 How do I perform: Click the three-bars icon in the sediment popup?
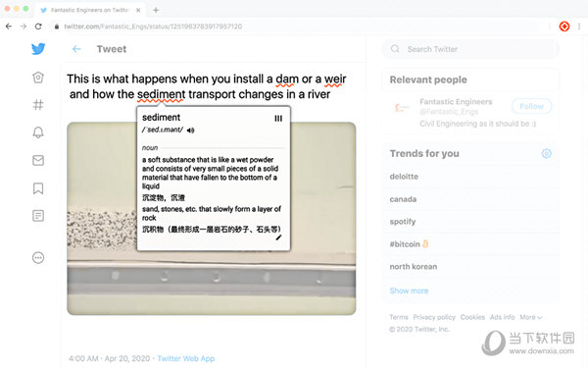tap(278, 119)
